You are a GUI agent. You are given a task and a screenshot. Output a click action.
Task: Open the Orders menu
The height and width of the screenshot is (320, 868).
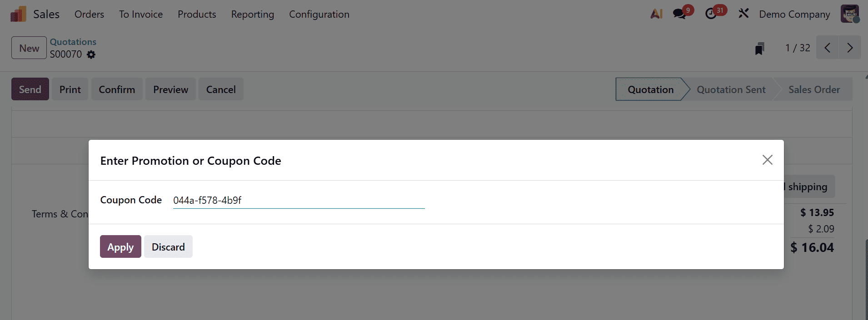89,15
